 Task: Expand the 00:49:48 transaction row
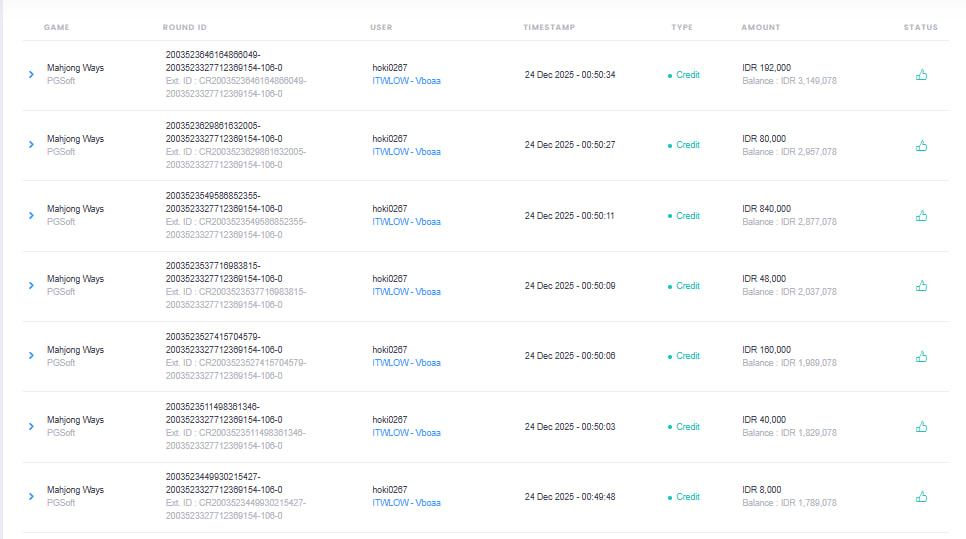click(31, 496)
